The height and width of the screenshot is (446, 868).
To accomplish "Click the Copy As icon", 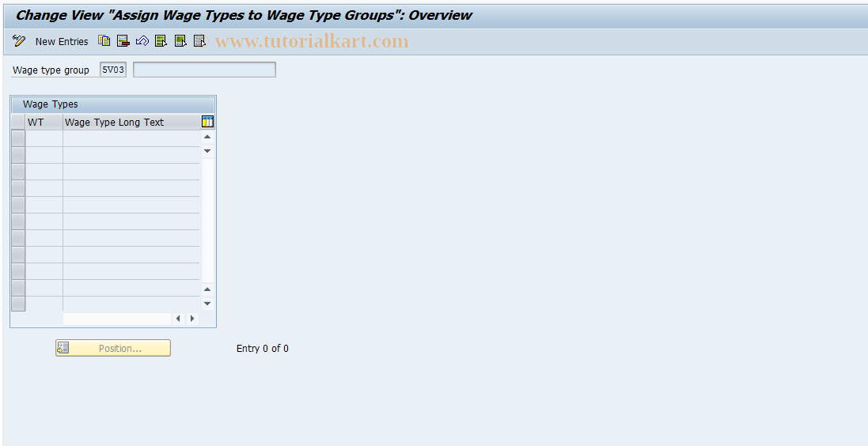I will pos(104,41).
